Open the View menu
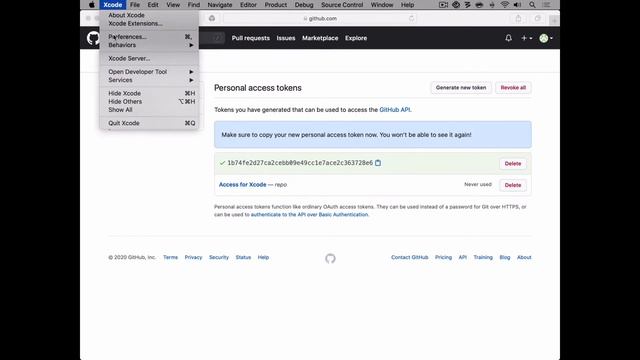 pyautogui.click(x=173, y=5)
